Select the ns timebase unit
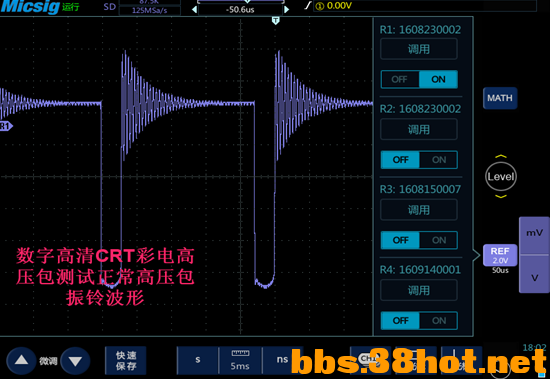Screen dimensions: 550x379 (282, 360)
